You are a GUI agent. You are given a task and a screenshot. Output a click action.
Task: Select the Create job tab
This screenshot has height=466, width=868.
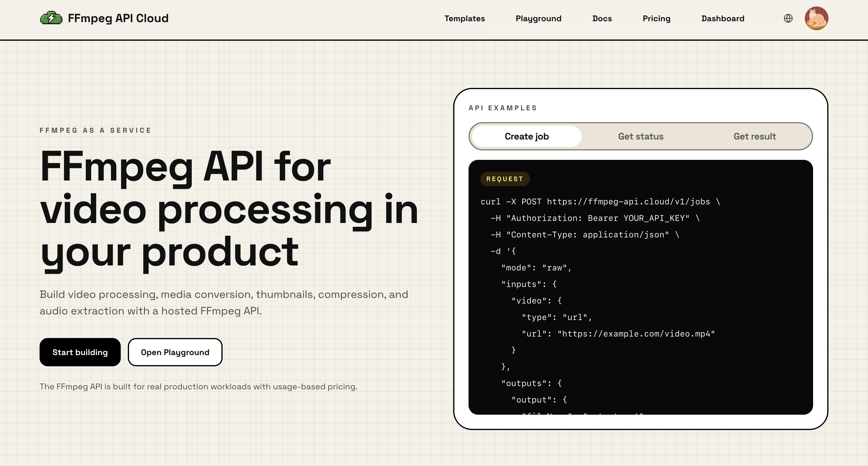(526, 136)
